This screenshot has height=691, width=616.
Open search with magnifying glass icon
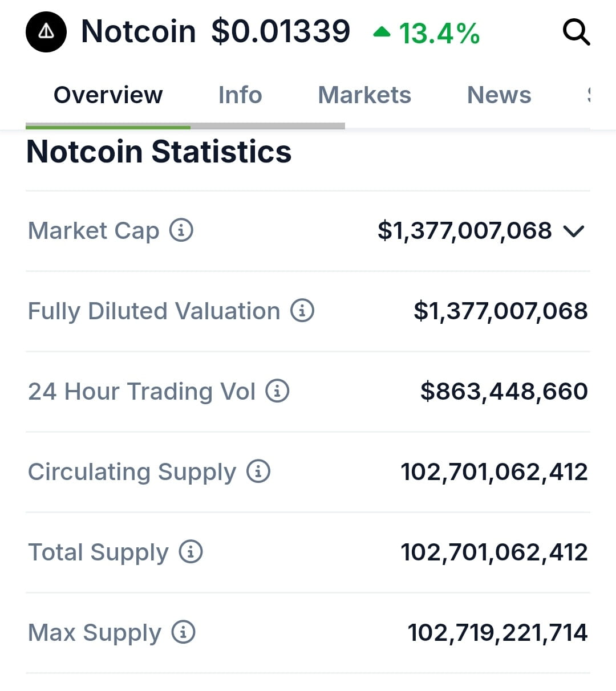tap(576, 32)
